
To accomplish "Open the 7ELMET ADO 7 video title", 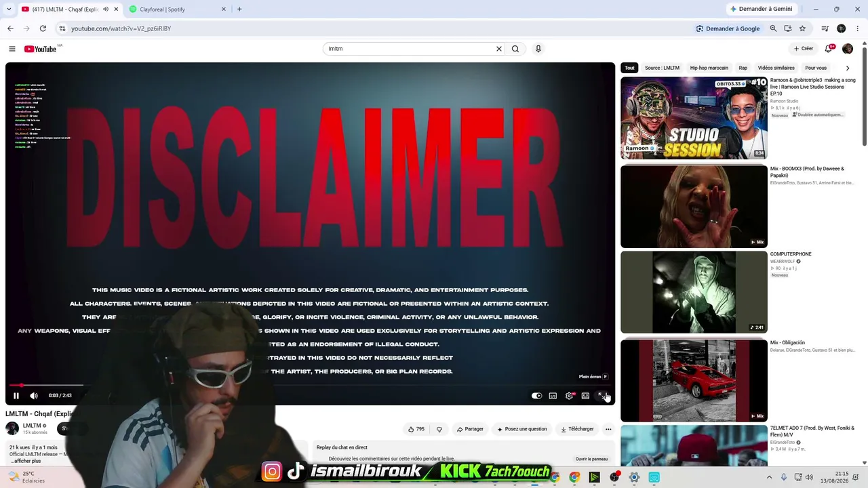I will click(x=812, y=431).
